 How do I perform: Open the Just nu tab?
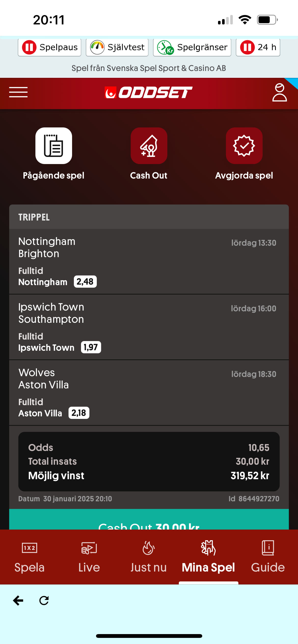click(x=149, y=557)
